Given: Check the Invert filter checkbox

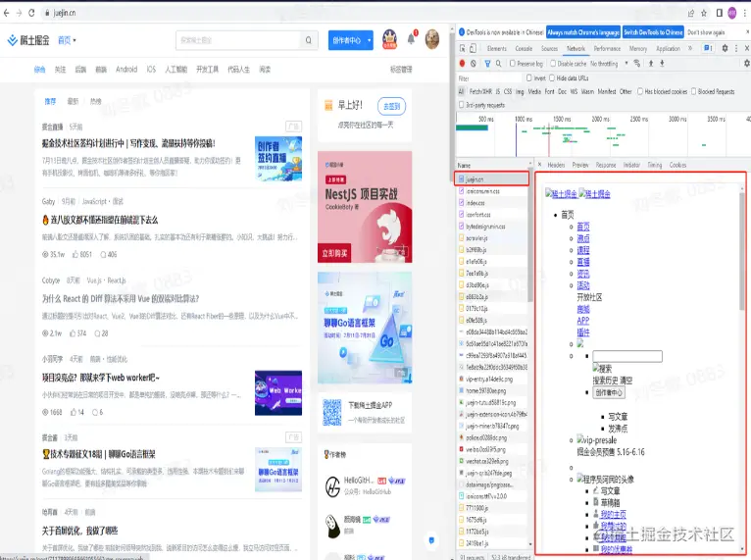Looking at the screenshot, I should click(x=529, y=77).
